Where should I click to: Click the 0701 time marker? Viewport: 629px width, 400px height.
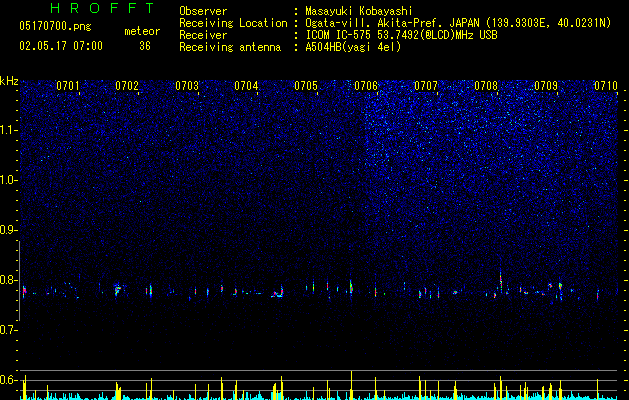67,86
